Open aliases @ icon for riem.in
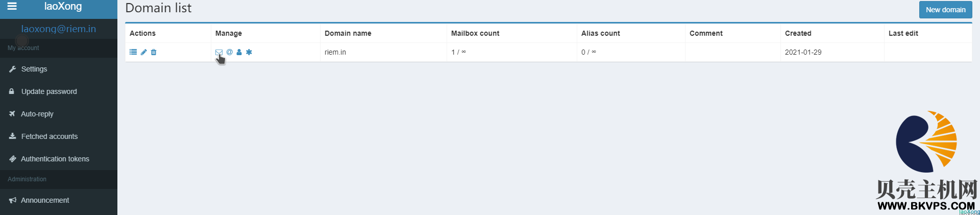Image resolution: width=980 pixels, height=215 pixels. pyautogui.click(x=230, y=52)
